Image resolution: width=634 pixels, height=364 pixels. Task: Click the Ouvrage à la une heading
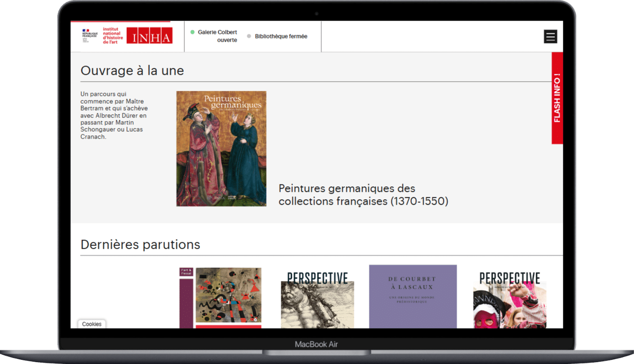point(132,71)
